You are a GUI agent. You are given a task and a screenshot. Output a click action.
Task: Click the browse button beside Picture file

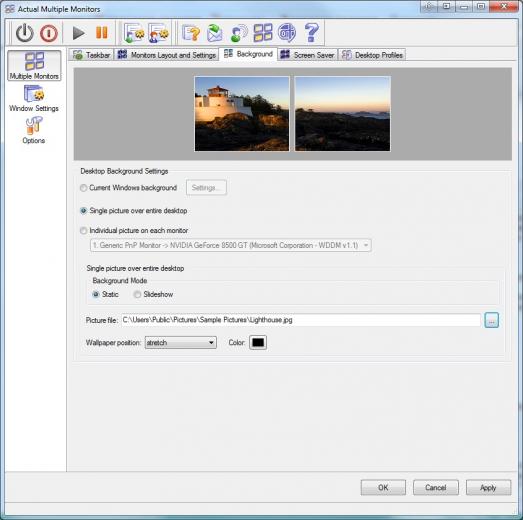pos(491,320)
